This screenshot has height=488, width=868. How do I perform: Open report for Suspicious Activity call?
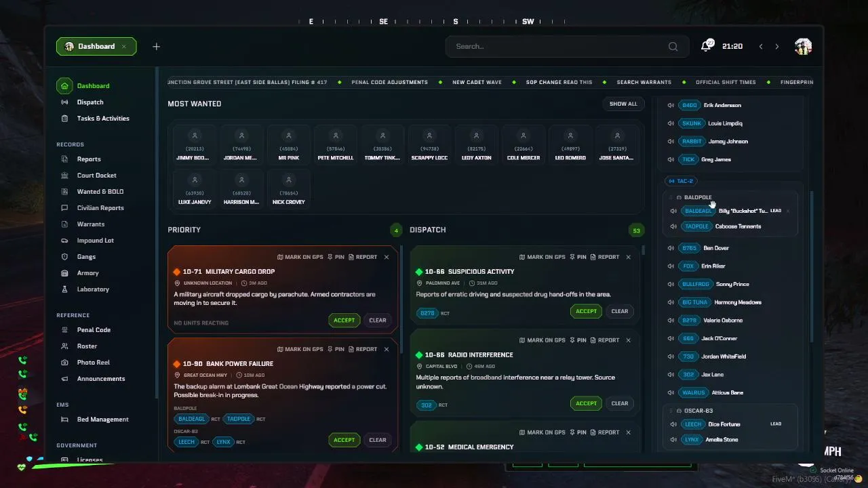point(604,257)
